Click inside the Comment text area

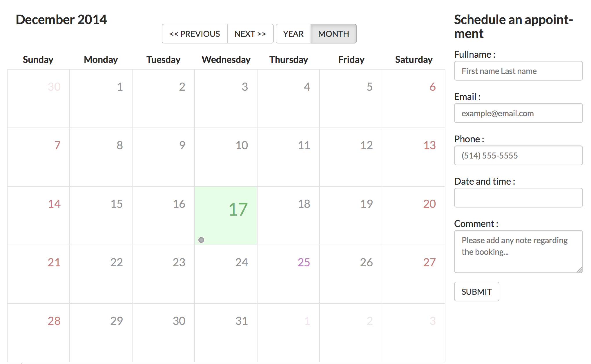(x=518, y=252)
